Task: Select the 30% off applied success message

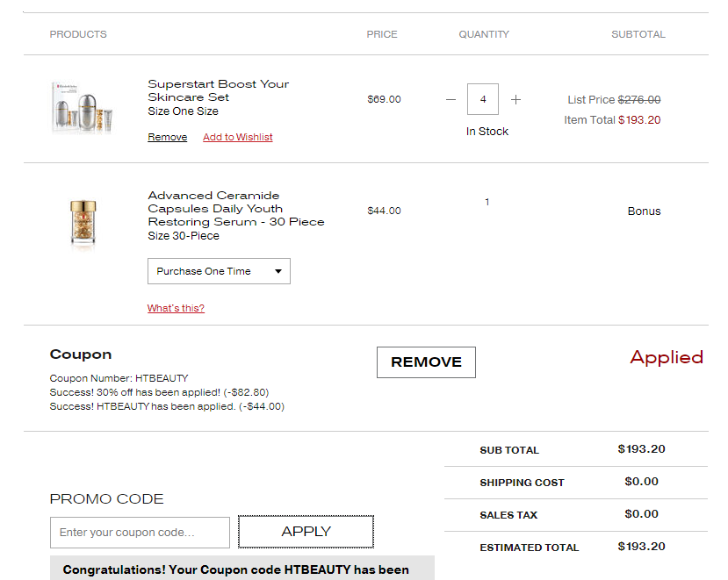Action: coord(159,392)
